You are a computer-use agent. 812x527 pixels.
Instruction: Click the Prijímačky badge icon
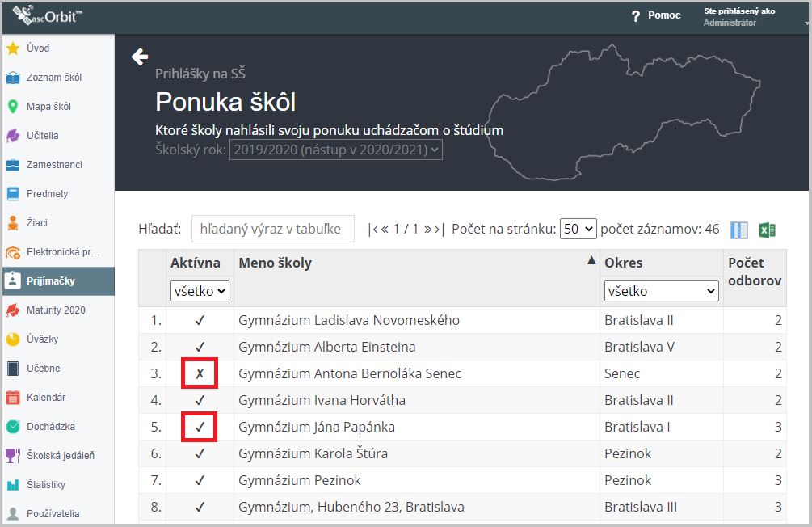coord(13,280)
